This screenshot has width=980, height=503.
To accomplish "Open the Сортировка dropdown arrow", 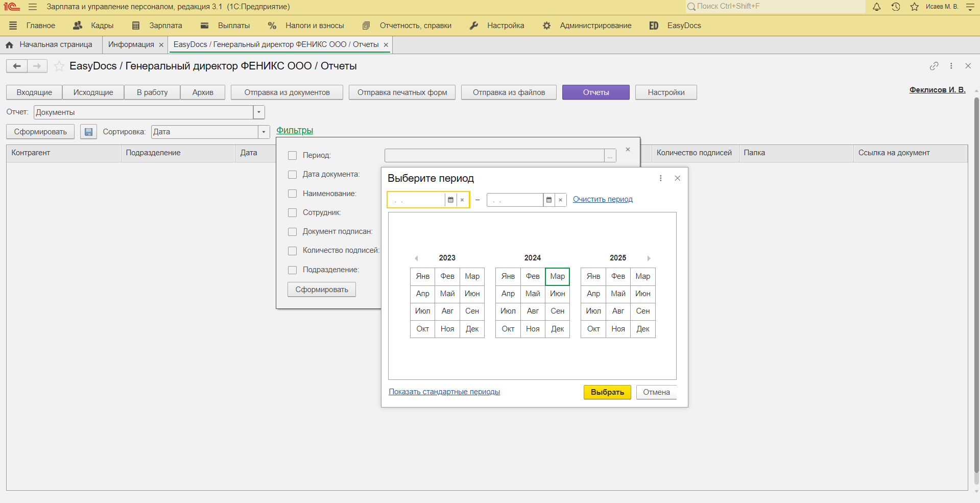I will coord(264,132).
